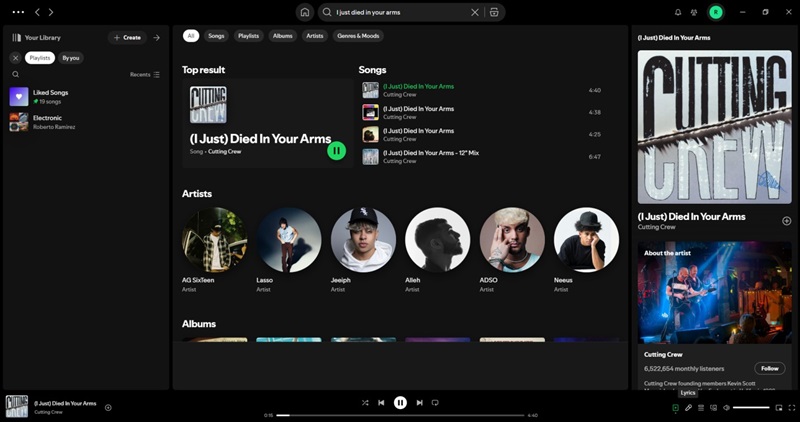
Task: Open the mini player
Action: (x=779, y=408)
